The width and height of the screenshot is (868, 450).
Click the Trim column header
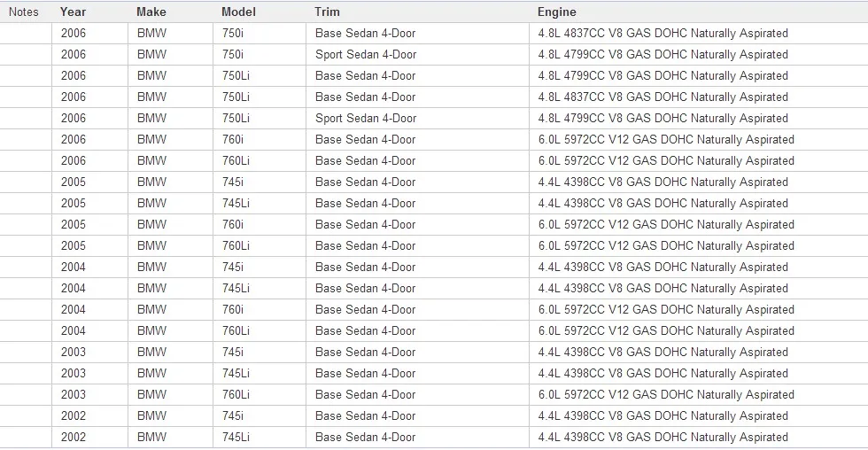pyautogui.click(x=417, y=12)
